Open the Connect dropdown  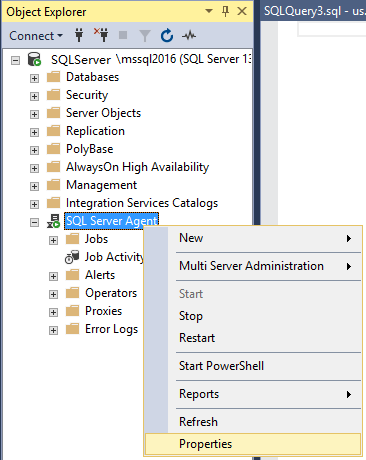click(36, 36)
